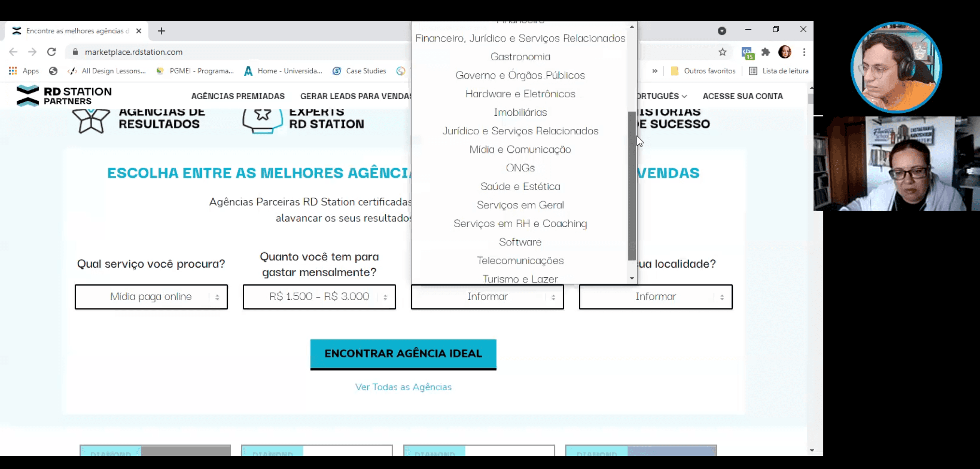This screenshot has height=469, width=980.
Task: Open the Outros favoritos folder
Action: tap(703, 71)
